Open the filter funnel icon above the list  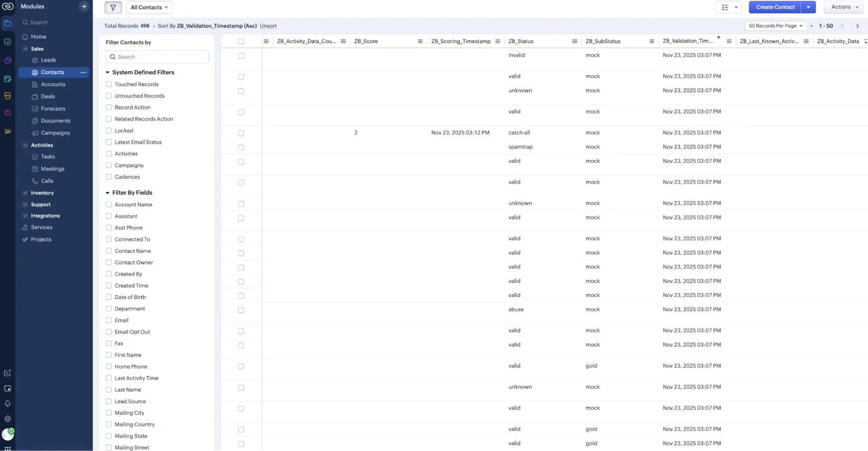[113, 7]
